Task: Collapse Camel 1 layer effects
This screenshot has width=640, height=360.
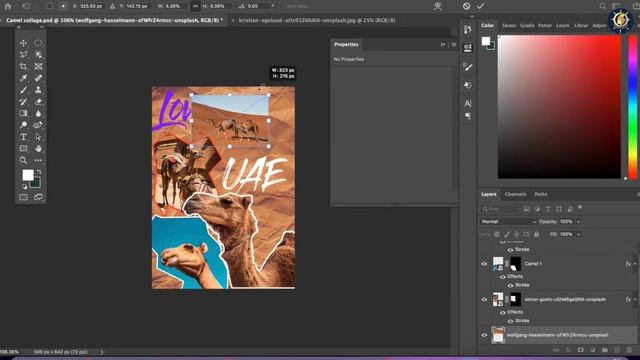Action: click(x=635, y=264)
